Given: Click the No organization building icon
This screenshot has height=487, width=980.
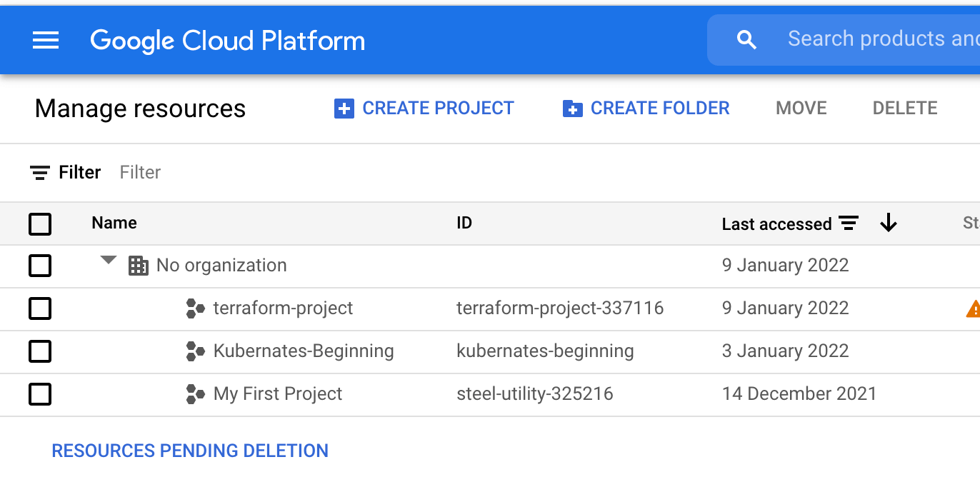Looking at the screenshot, I should click(138, 266).
